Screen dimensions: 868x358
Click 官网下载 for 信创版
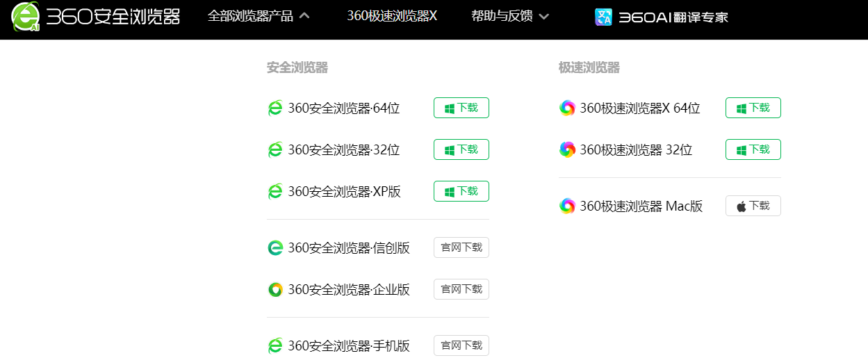(x=461, y=247)
